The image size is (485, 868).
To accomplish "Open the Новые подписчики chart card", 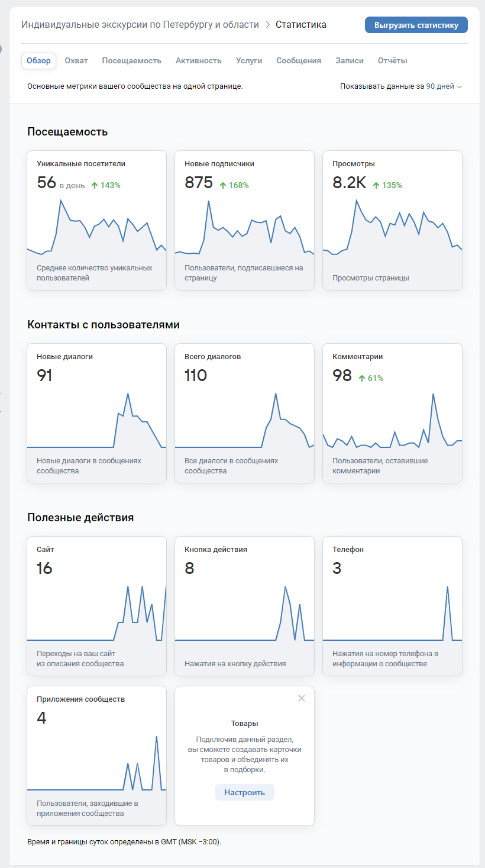I will coord(244,220).
